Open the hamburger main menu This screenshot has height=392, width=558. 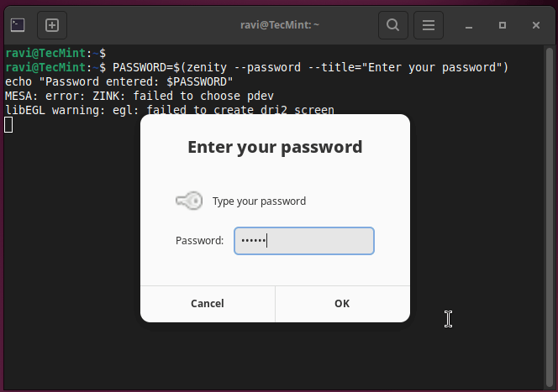click(428, 25)
